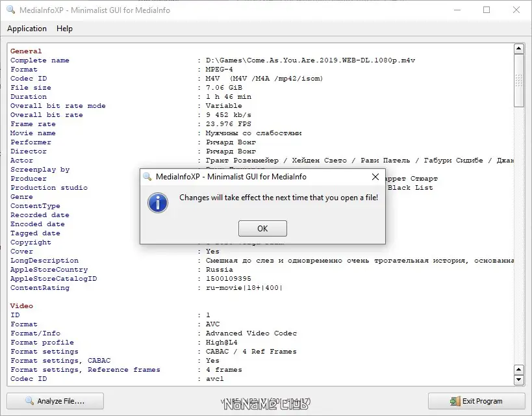Close the dialog with its X button

(x=375, y=177)
